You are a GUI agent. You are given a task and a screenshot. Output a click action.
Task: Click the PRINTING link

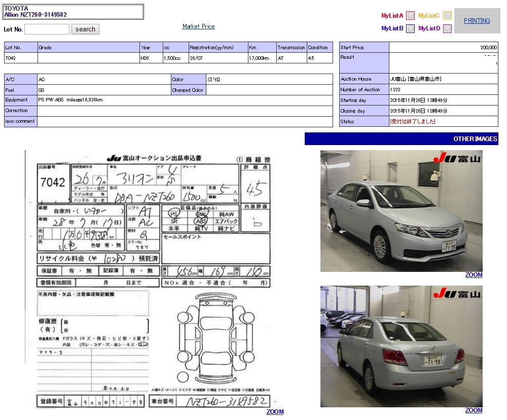point(477,21)
